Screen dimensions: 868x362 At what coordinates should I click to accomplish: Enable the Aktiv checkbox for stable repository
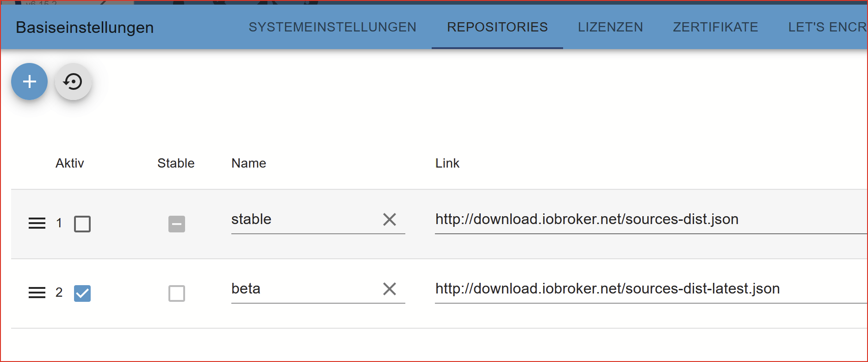(x=82, y=224)
